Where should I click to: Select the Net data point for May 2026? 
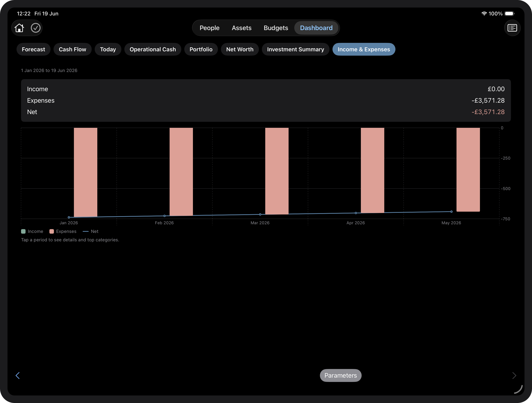coord(451,212)
